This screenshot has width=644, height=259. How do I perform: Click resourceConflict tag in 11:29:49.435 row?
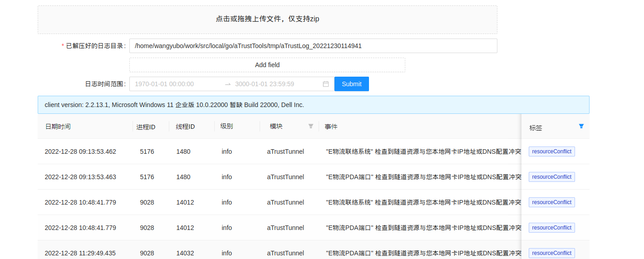click(551, 253)
